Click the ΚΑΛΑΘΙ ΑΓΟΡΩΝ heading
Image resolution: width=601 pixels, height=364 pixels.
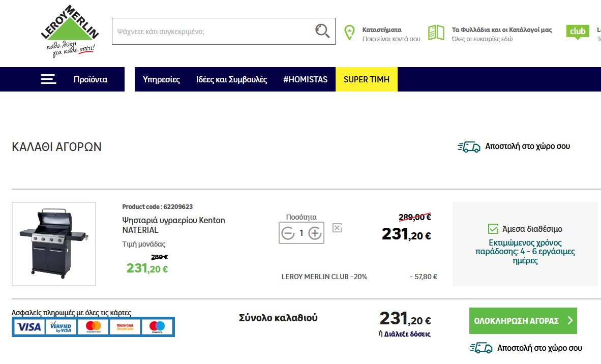click(x=57, y=147)
